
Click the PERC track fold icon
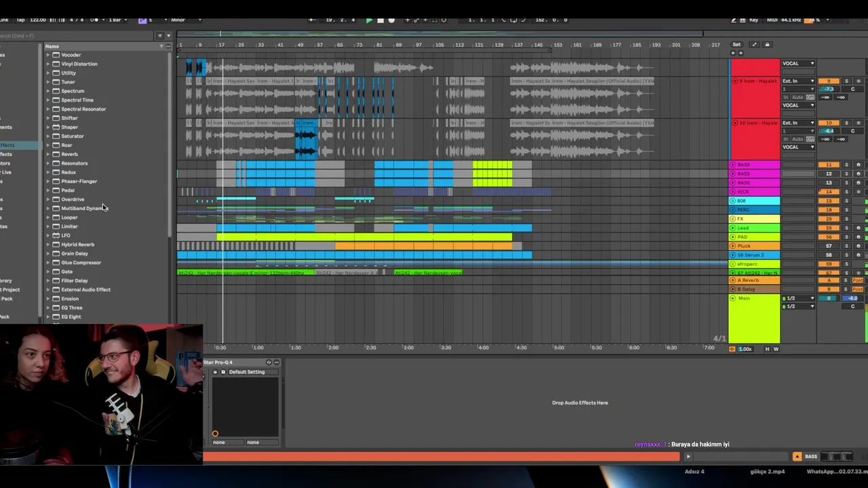732,210
